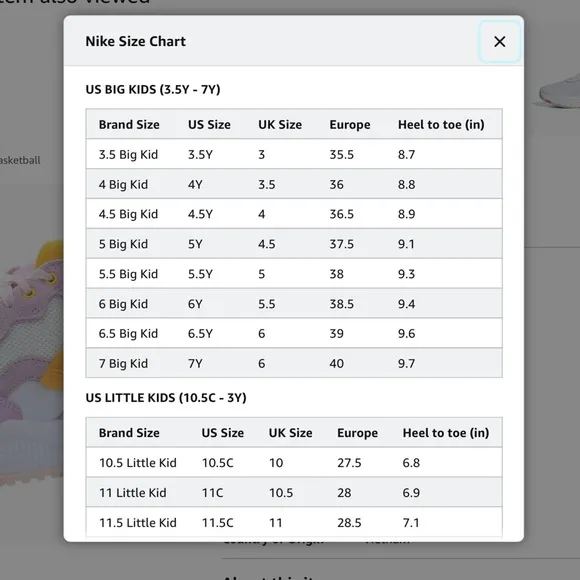Click the heel to toe value '9.1'
Image resolution: width=580 pixels, height=580 pixels.
406,244
